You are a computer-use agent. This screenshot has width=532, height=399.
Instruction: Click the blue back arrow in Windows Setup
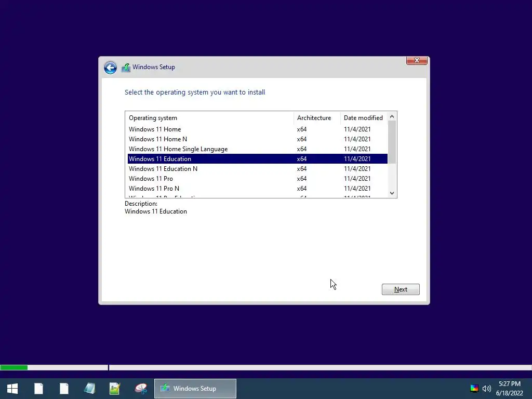110,68
